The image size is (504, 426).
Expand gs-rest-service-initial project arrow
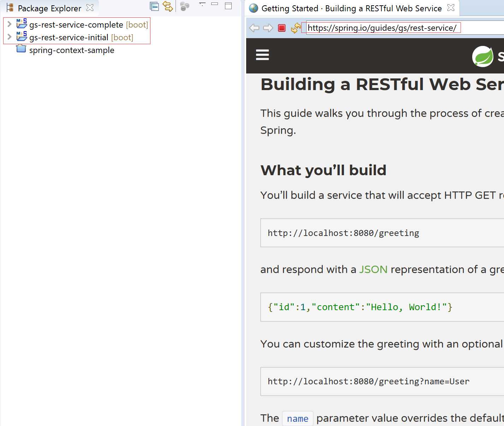(10, 37)
